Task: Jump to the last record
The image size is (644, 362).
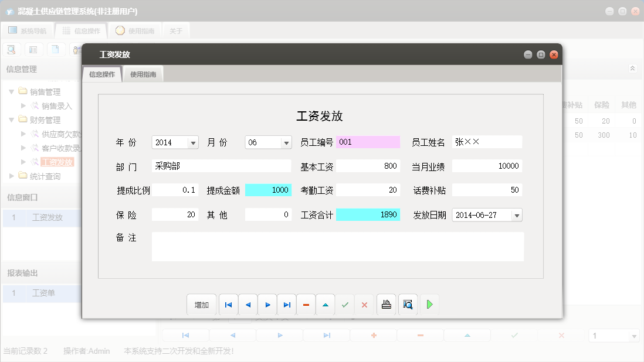Action: coord(287,304)
